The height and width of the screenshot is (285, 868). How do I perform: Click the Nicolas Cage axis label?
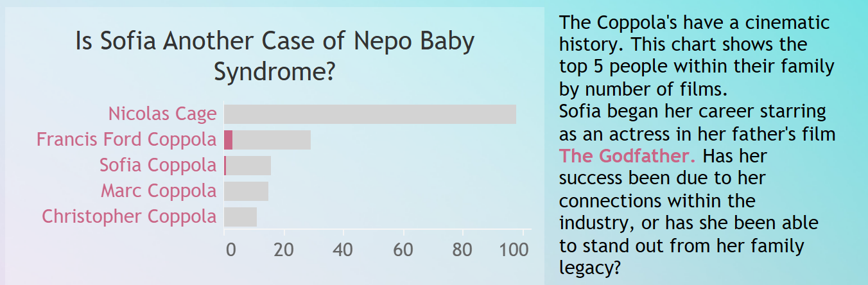(162, 114)
